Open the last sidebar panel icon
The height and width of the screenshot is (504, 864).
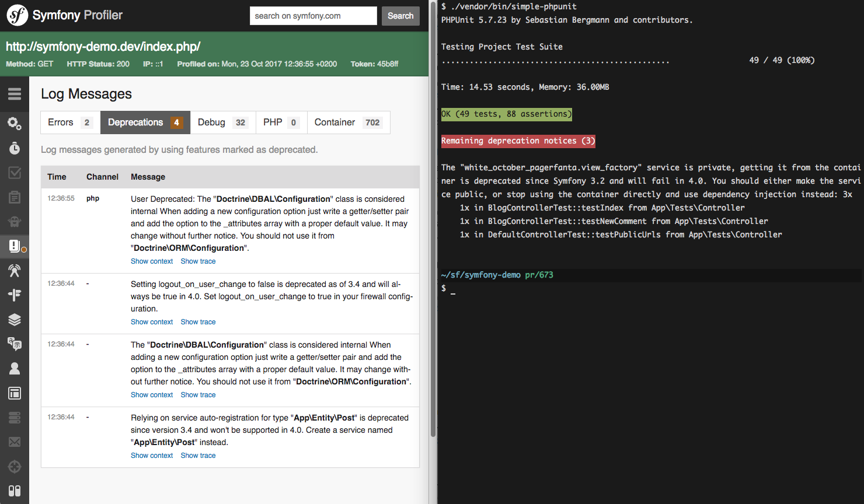[x=15, y=491]
